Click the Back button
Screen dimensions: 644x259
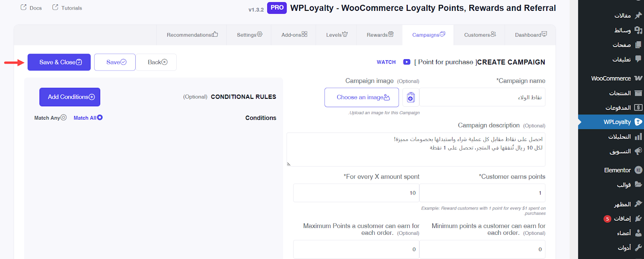(x=157, y=62)
